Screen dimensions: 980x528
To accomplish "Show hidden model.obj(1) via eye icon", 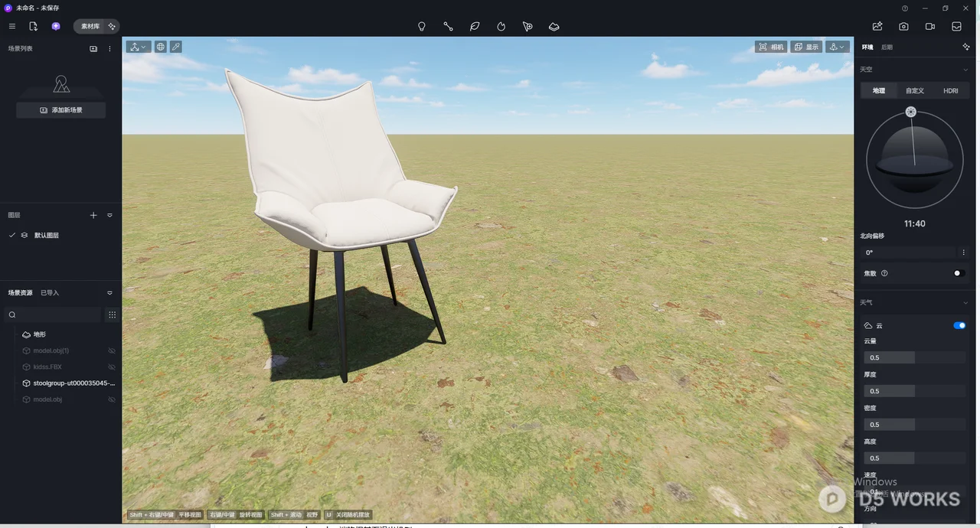I will pos(112,350).
